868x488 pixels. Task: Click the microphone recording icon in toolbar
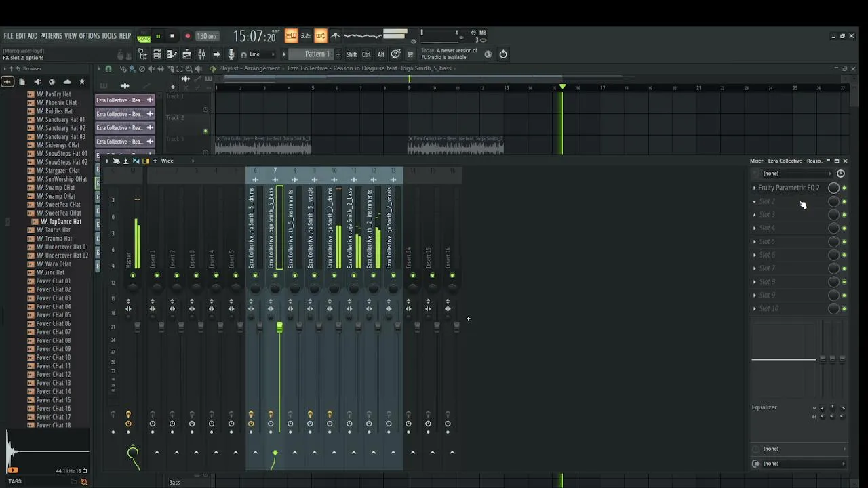(x=231, y=54)
